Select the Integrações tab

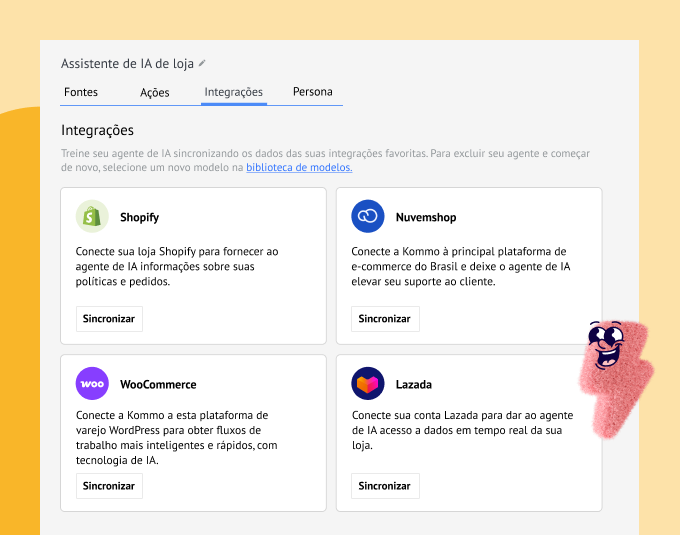[233, 92]
